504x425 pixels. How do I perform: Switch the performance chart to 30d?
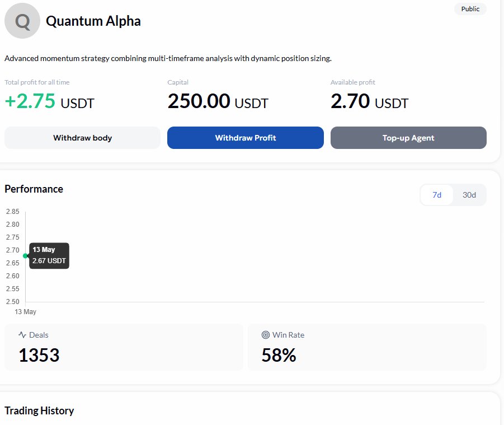[x=469, y=195]
